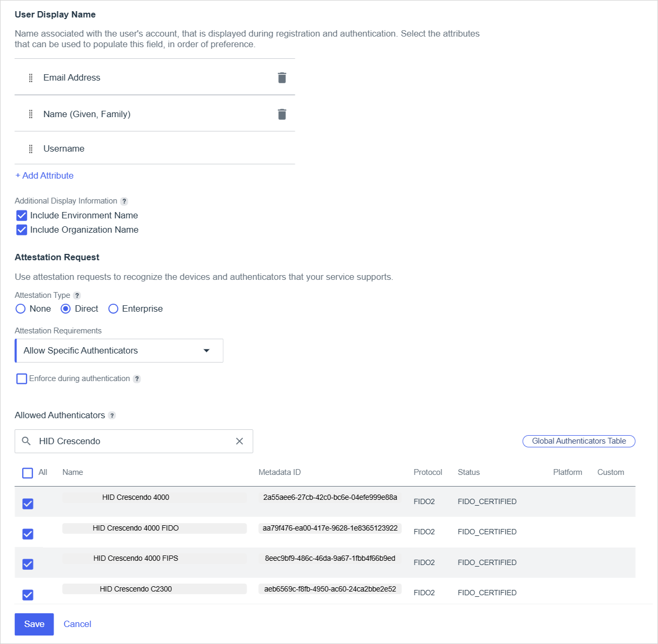Screen dimensions: 658x644
Task: Delete the Name (Given, Family) attribute
Action: [282, 114]
